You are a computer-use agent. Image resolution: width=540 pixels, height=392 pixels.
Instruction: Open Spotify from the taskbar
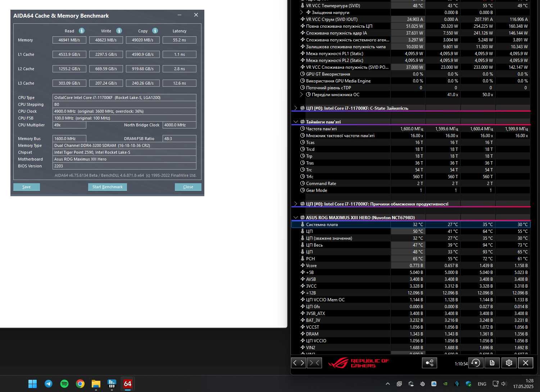point(64,384)
